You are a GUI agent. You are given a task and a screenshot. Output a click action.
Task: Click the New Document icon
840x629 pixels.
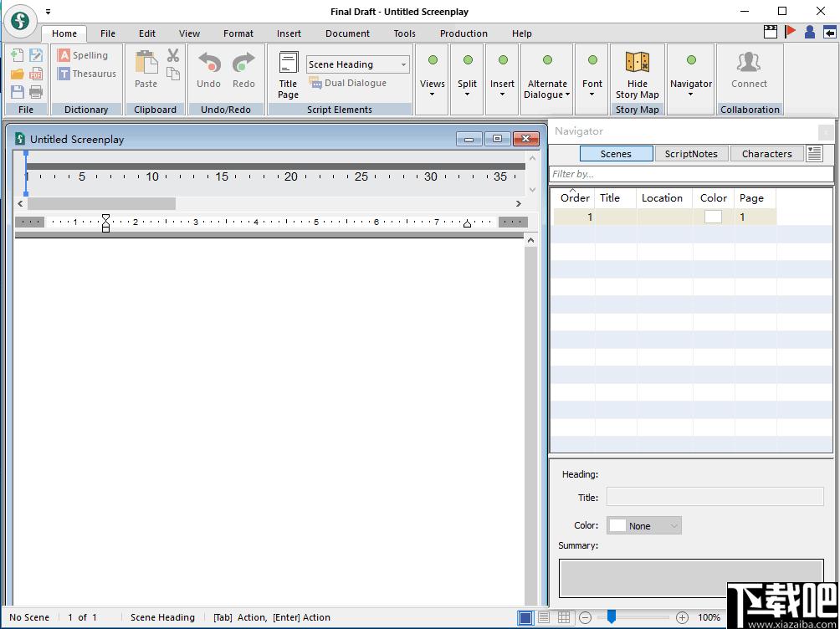point(17,55)
